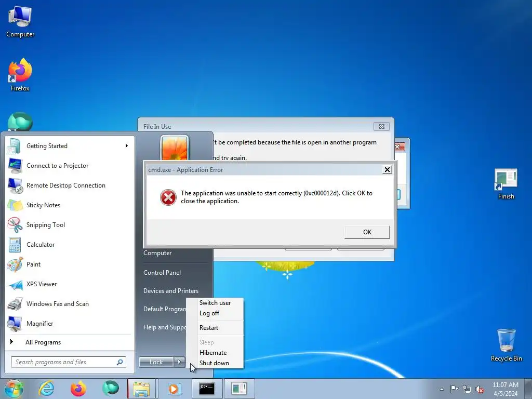Click the taskbar clock showing 11:07 AM

click(x=505, y=389)
